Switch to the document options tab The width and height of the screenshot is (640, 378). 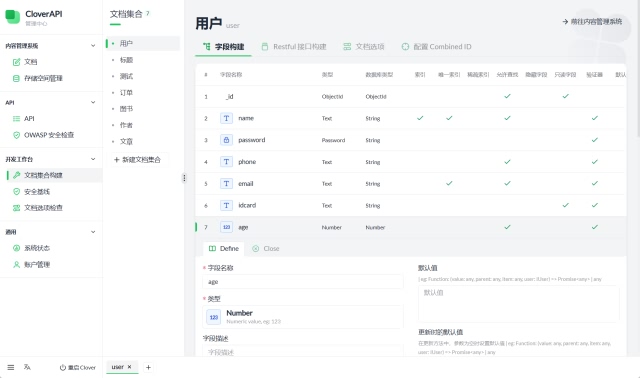pyautogui.click(x=364, y=47)
